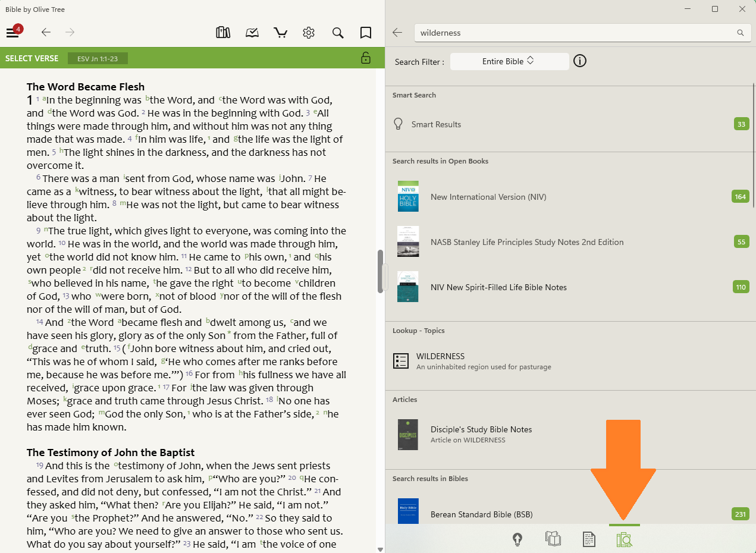This screenshot has height=553, width=756.
Task: Click cross-reference b before "the Word, and"
Action: coord(148,98)
